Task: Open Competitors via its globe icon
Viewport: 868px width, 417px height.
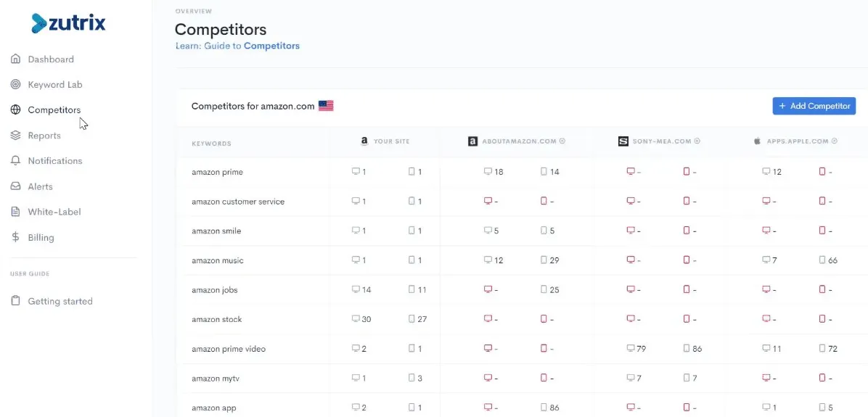Action: click(15, 110)
